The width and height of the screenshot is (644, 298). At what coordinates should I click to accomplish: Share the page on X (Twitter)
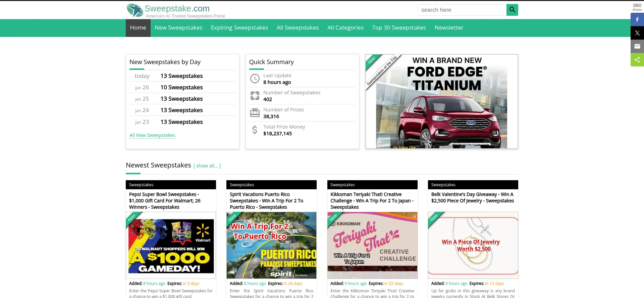637,33
